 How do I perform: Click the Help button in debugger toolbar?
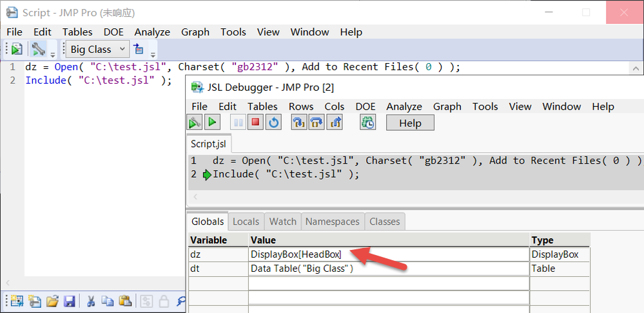410,122
